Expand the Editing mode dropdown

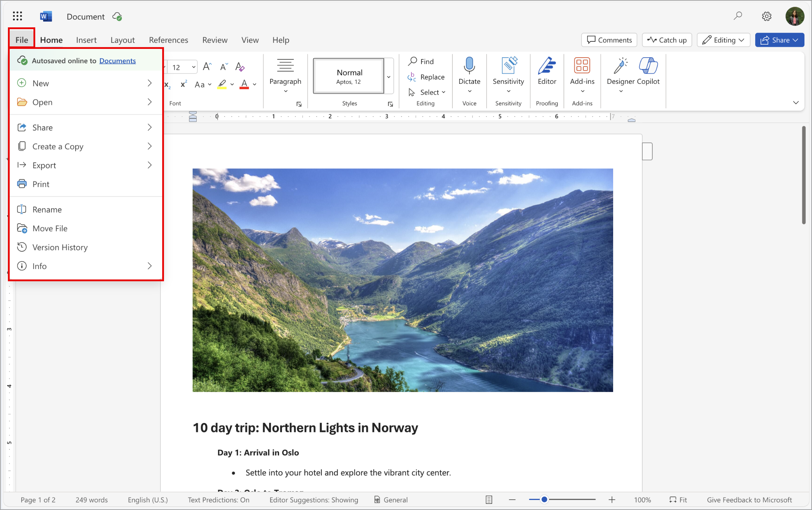click(723, 40)
